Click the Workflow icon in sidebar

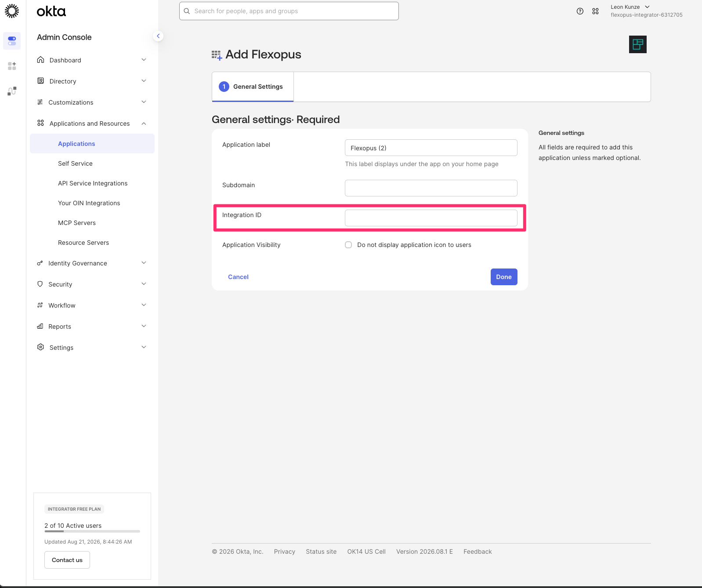pos(40,305)
